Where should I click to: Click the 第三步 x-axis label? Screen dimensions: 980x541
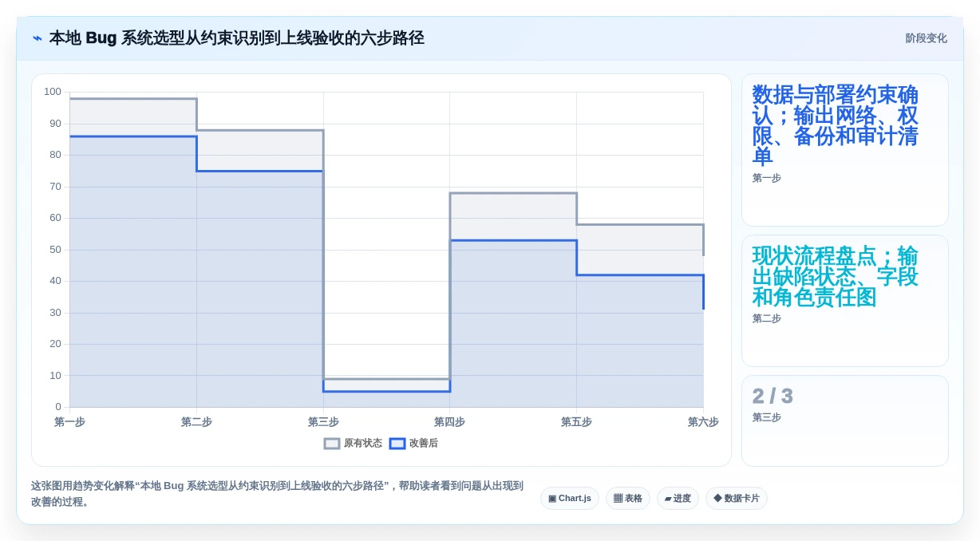point(323,422)
